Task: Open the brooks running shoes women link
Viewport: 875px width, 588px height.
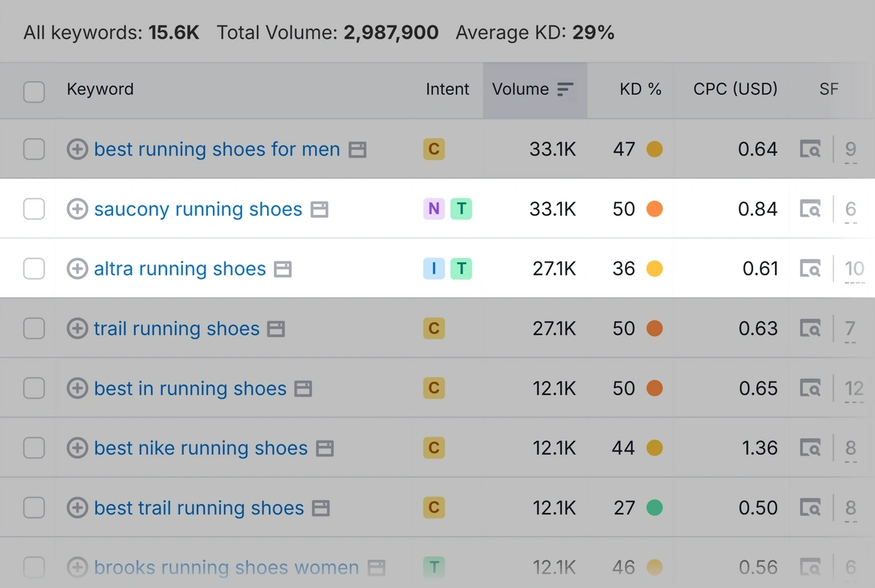Action: [x=227, y=567]
